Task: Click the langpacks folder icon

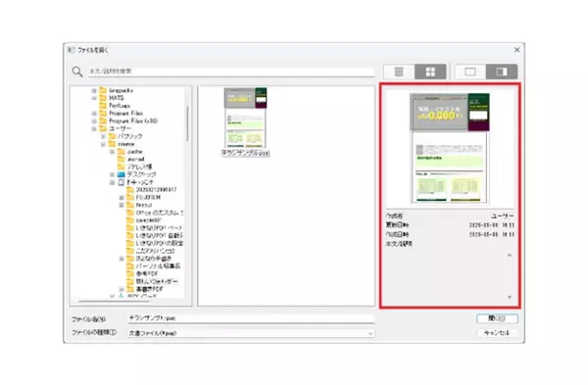Action: pyautogui.click(x=103, y=90)
